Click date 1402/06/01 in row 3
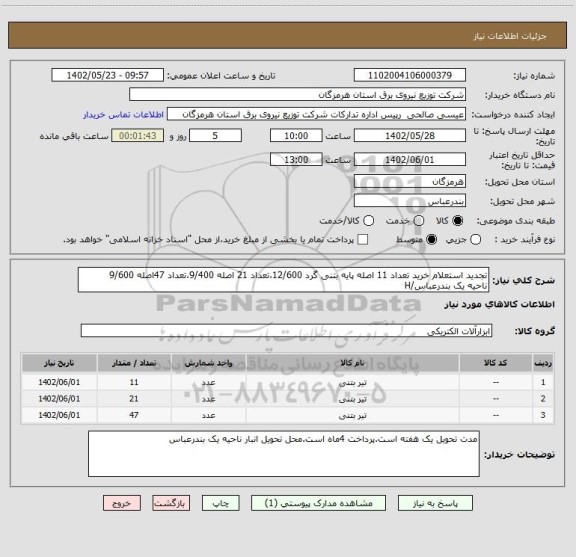Viewport: 576px width, 557px height. [59, 415]
